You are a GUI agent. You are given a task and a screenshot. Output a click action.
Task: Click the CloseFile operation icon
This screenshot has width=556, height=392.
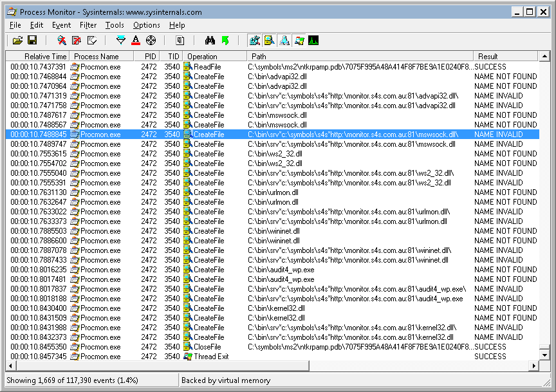point(188,346)
